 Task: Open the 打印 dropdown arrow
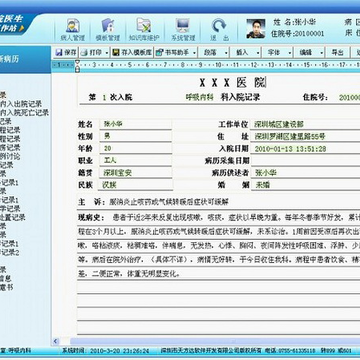(x=107, y=53)
